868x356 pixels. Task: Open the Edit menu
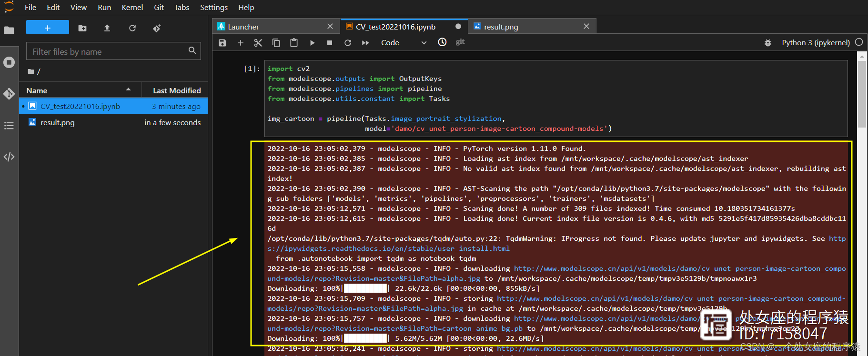pyautogui.click(x=53, y=7)
